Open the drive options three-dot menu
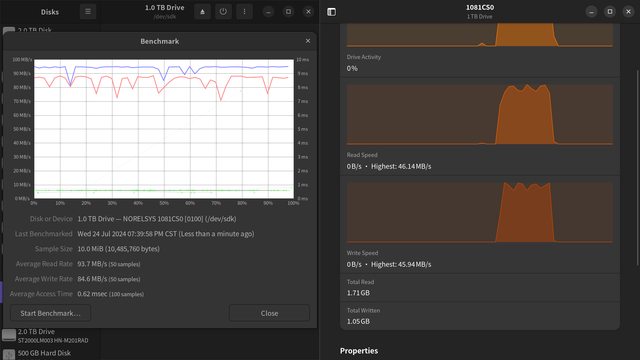Viewport: 640px width, 360px height. 244,11
